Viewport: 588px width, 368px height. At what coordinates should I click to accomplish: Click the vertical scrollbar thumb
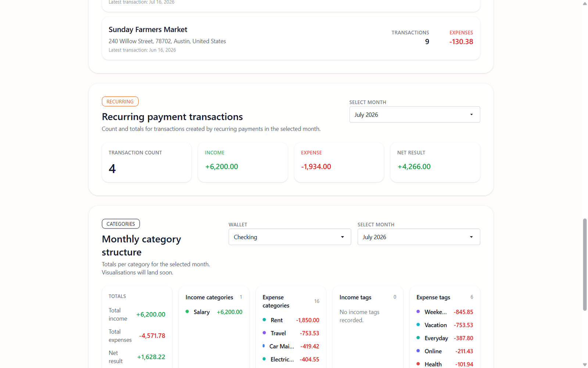point(585,265)
